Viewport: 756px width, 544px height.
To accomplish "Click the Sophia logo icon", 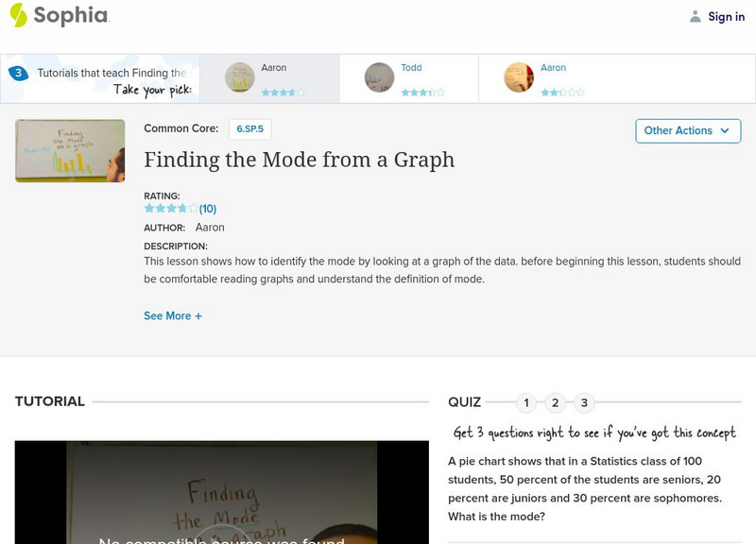I will tap(19, 15).
